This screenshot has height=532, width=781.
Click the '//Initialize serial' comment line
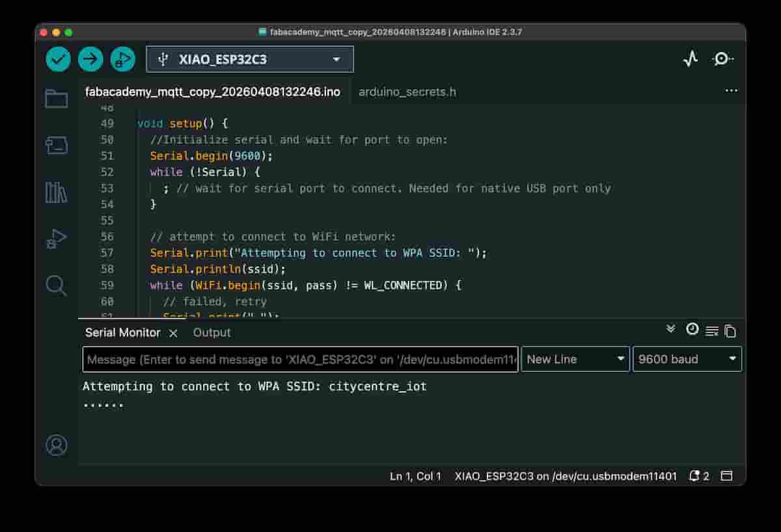pos(299,140)
